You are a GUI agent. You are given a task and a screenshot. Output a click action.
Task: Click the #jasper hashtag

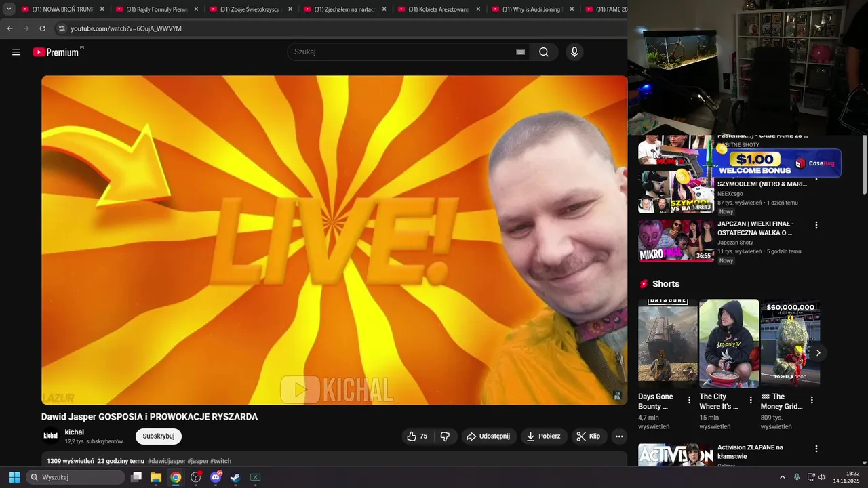pyautogui.click(x=198, y=461)
